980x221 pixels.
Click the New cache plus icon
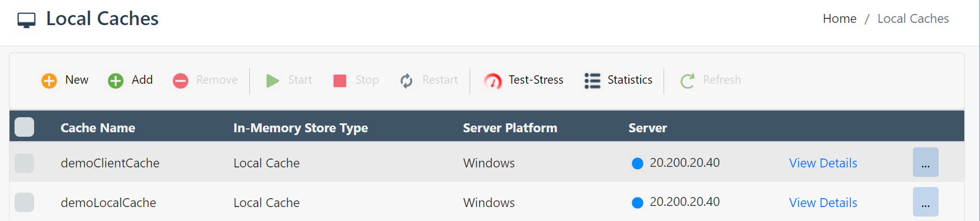(49, 81)
